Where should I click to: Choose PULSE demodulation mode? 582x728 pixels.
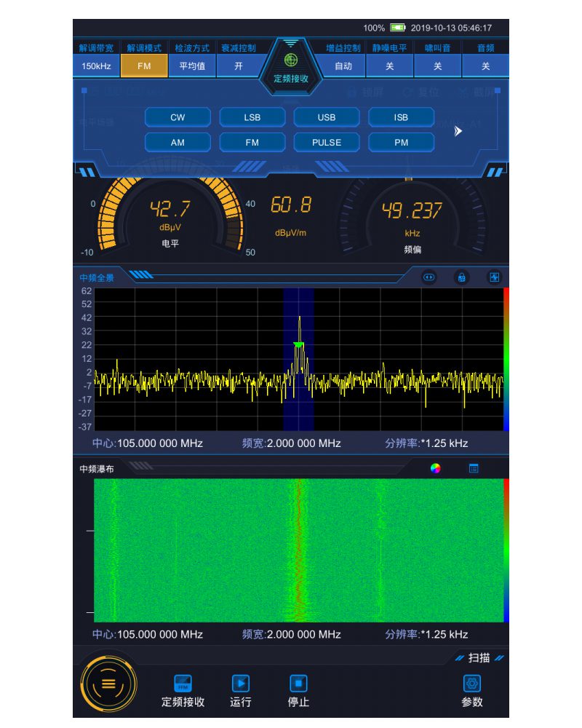tap(327, 143)
